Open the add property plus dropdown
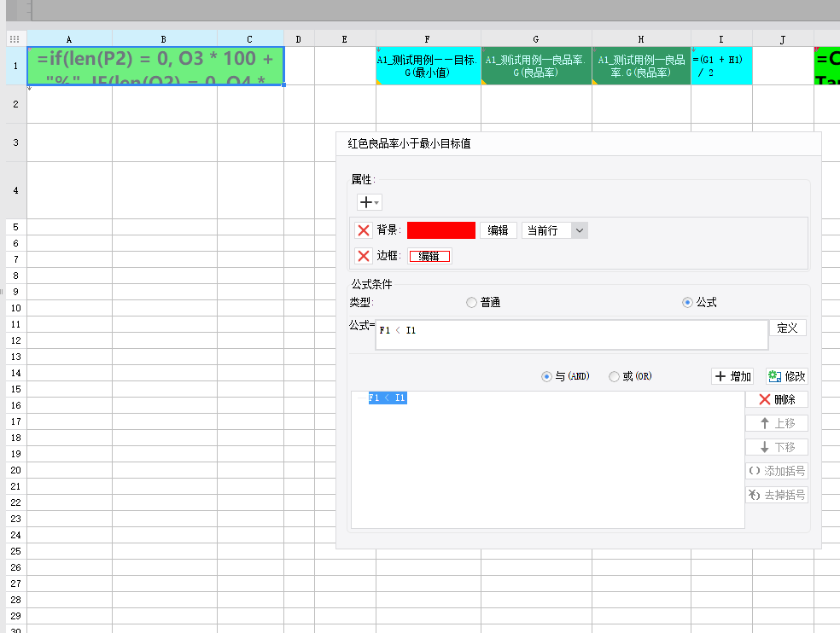Image resolution: width=840 pixels, height=633 pixels. [369, 202]
